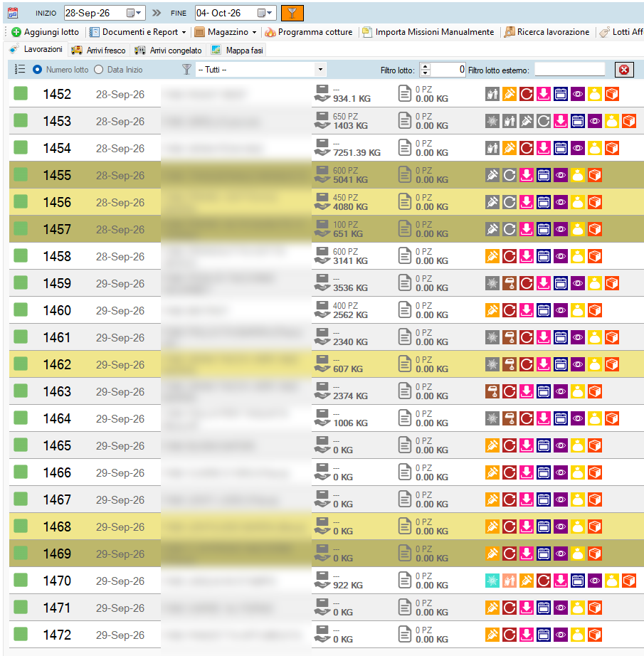Screen dimensions: 644x656
Task: Click the pink download icon for lot 1456
Action: click(x=527, y=202)
